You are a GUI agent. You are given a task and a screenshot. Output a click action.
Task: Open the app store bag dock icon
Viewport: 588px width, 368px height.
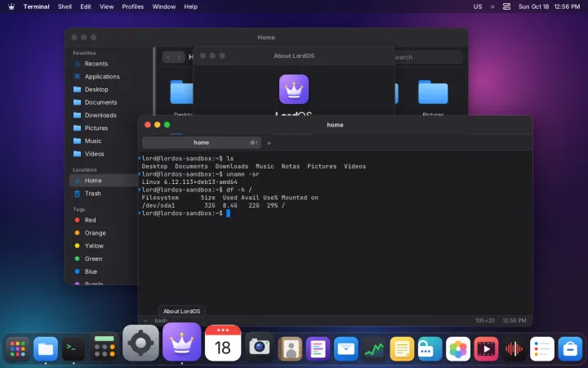570,349
